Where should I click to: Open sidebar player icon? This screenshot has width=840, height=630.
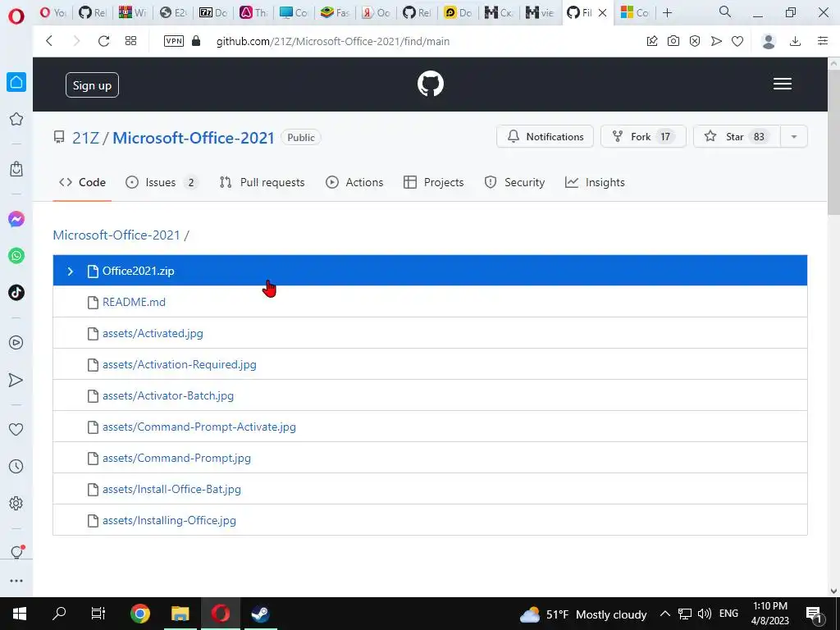(16, 343)
